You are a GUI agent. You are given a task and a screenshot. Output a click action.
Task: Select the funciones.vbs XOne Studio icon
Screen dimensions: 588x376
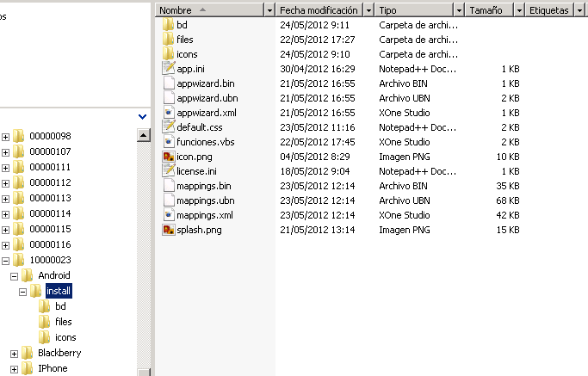pyautogui.click(x=169, y=142)
